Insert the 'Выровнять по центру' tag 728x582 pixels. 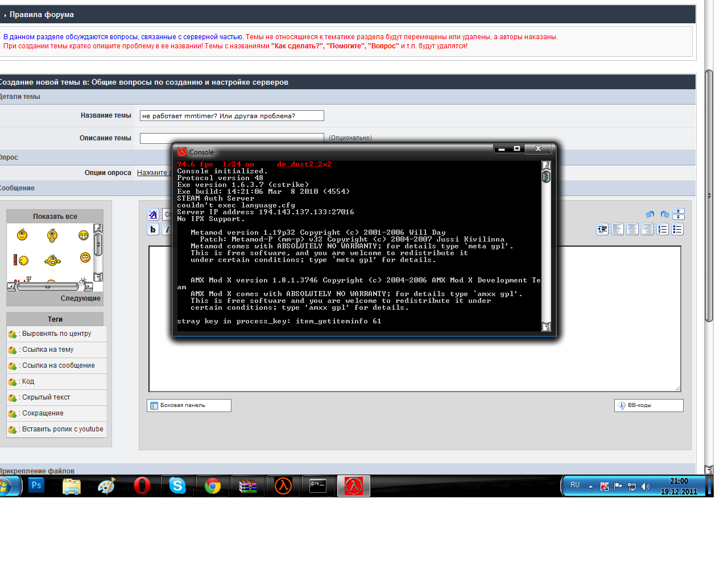click(56, 334)
